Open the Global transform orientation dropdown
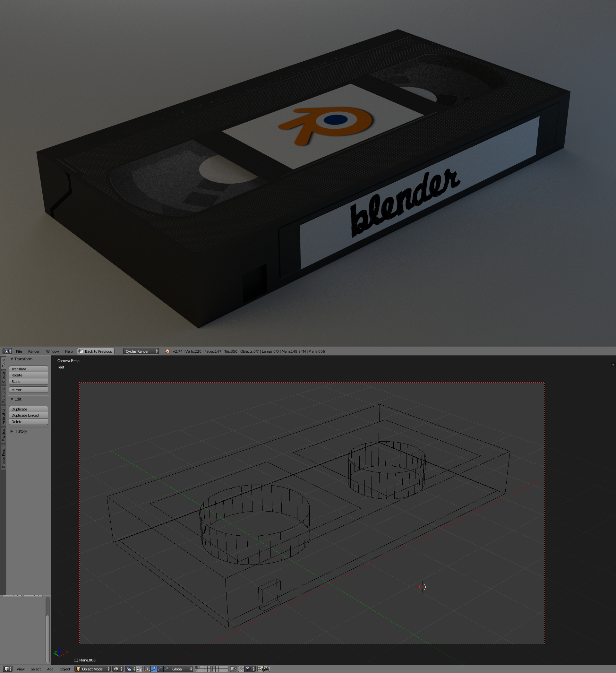The image size is (616, 673). pos(182,669)
